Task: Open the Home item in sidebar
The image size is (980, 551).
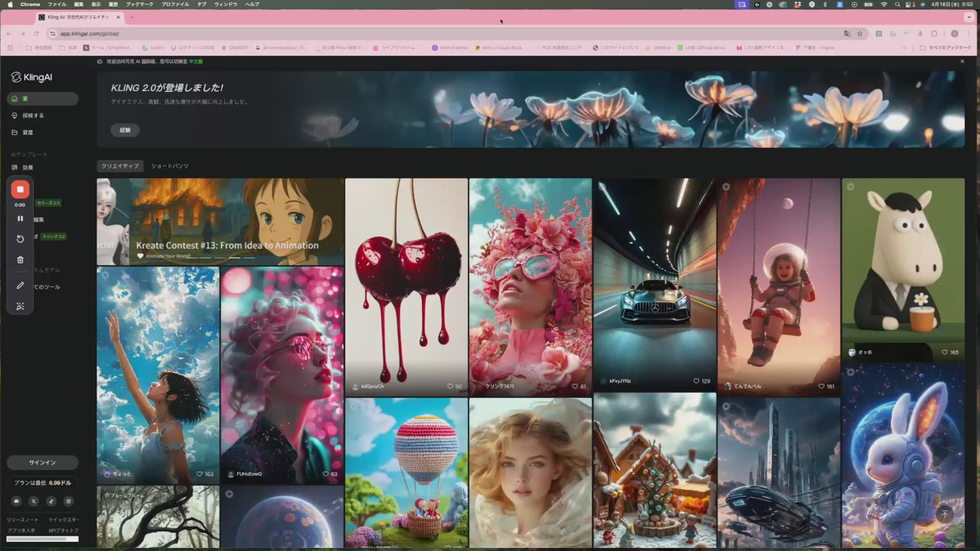Action: tap(43, 99)
